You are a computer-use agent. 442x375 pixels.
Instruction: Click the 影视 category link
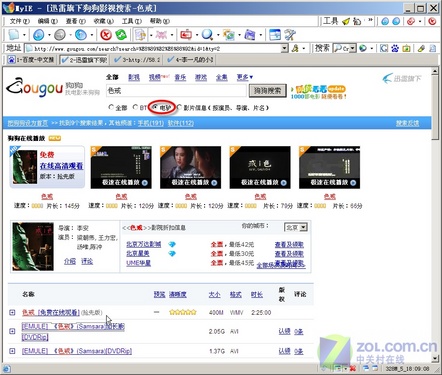tap(134, 77)
